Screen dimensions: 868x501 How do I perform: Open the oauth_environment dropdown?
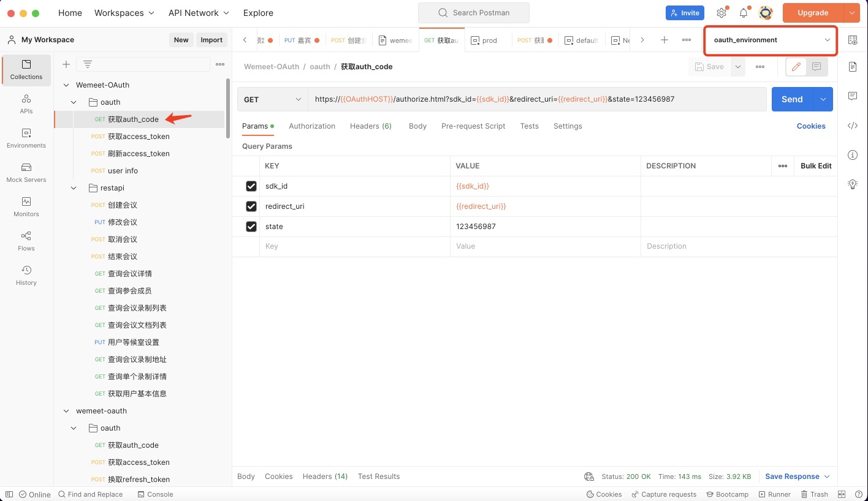[771, 40]
